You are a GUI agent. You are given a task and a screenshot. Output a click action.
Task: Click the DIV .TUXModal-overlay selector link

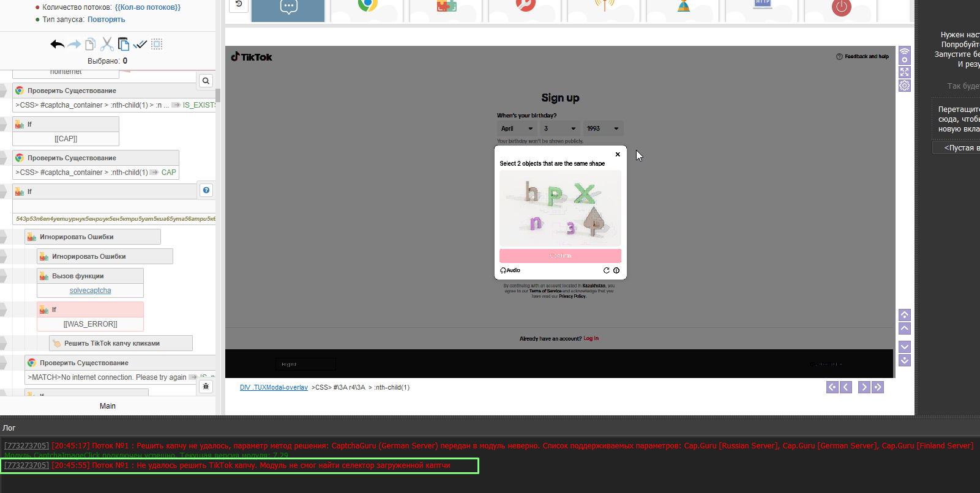274,387
